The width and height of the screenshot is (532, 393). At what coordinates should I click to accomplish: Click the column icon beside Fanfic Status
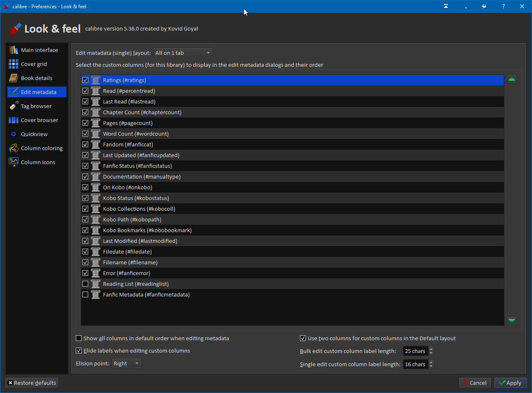click(96, 166)
